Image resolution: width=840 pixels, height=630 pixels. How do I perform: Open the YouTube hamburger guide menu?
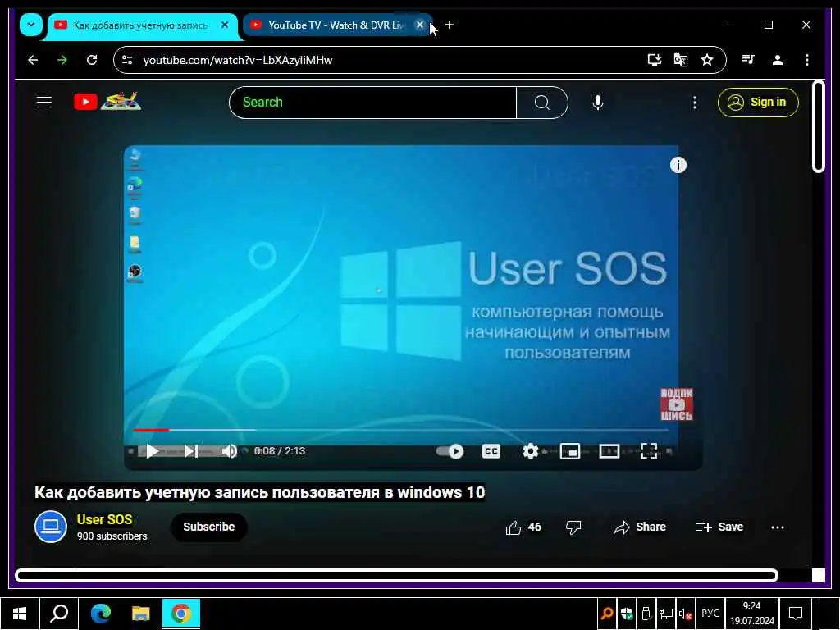pos(44,102)
